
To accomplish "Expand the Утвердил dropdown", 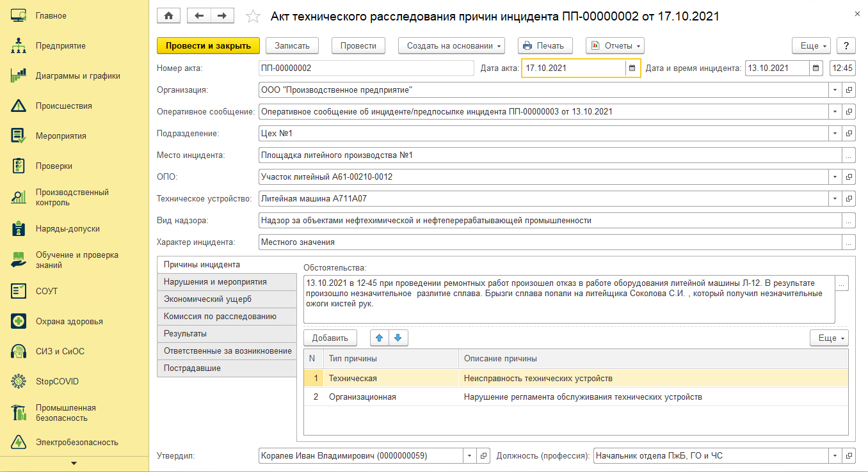I will 470,456.
